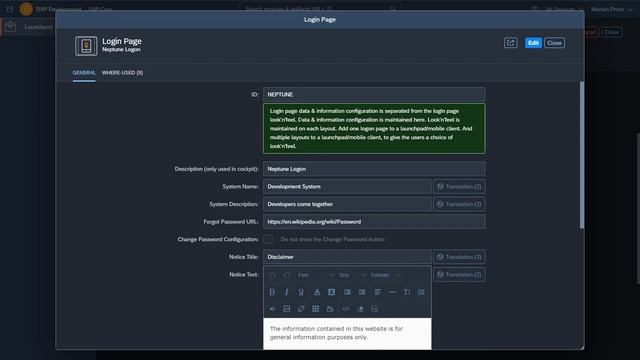Click the Description field showing Neptune Logon

pyautogui.click(x=374, y=169)
